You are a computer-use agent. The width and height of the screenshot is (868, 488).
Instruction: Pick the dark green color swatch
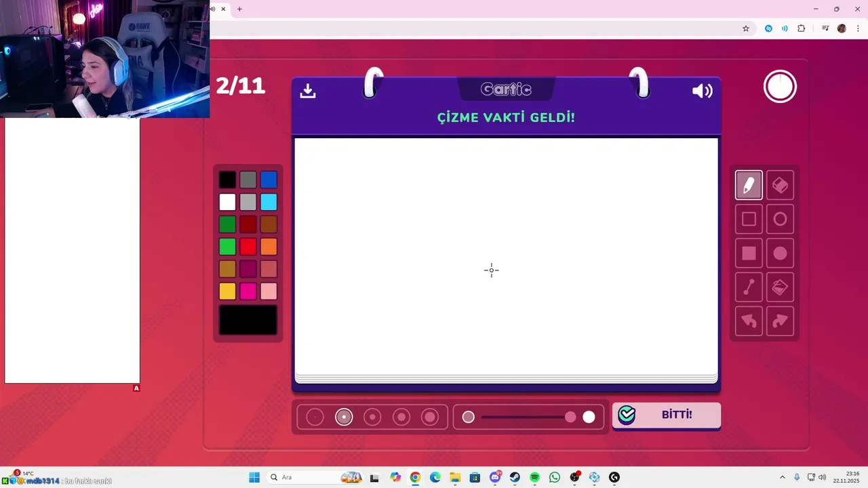227,224
